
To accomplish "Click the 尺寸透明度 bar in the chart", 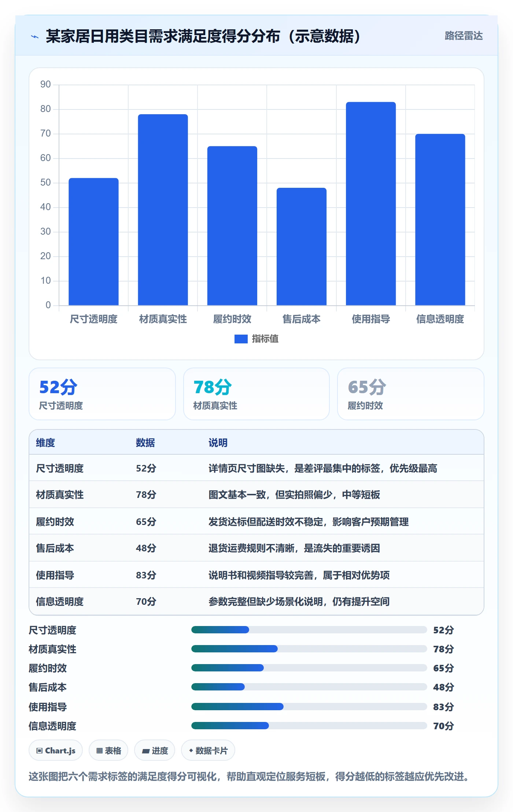I will pyautogui.click(x=93, y=242).
